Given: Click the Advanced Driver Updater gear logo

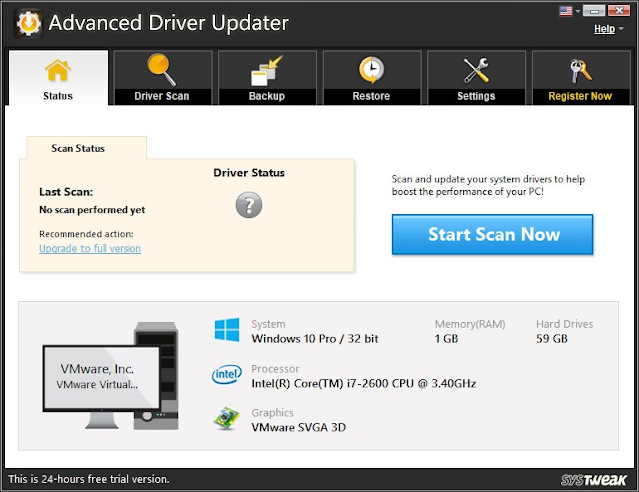Looking at the screenshot, I should [28, 24].
